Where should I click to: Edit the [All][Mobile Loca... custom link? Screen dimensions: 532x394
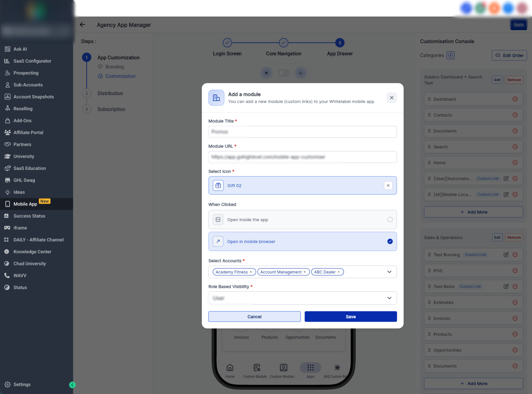(506, 194)
